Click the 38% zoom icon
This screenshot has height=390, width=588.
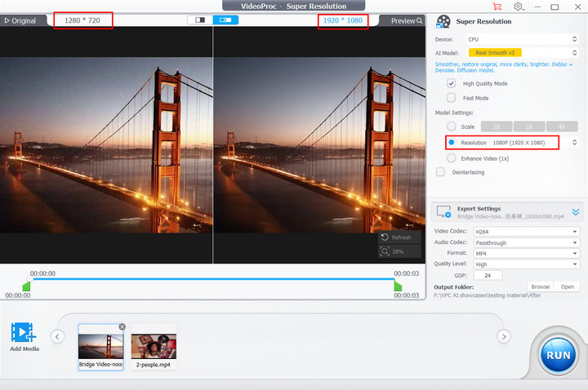tap(385, 251)
